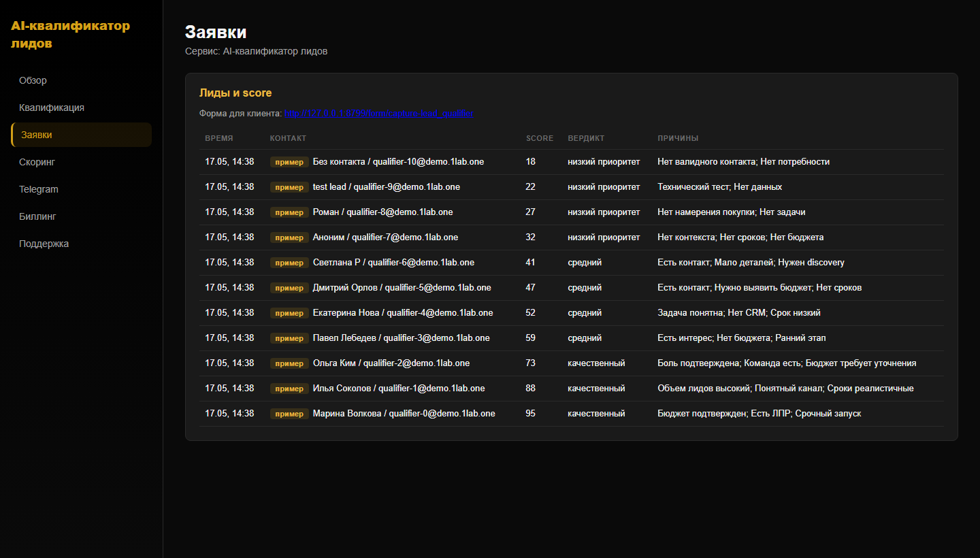Go to Квалификация in sidebar
Image resolution: width=980 pixels, height=558 pixels.
[x=81, y=108]
